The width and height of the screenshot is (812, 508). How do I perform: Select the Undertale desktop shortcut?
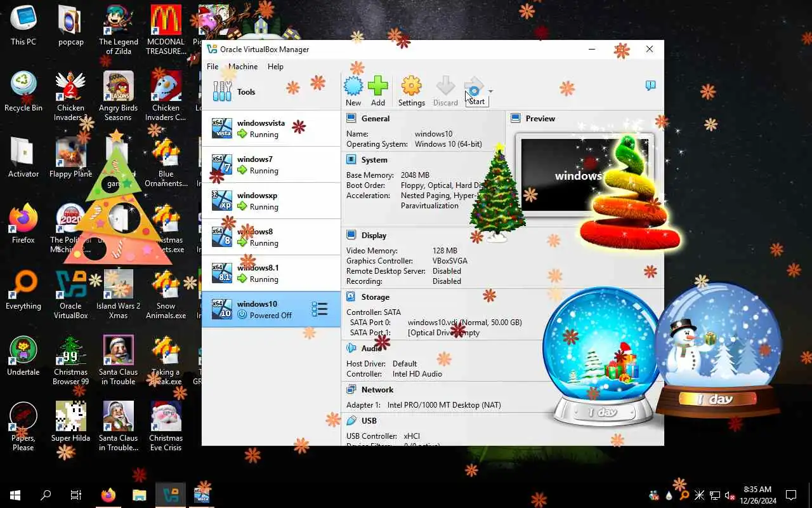23,356
